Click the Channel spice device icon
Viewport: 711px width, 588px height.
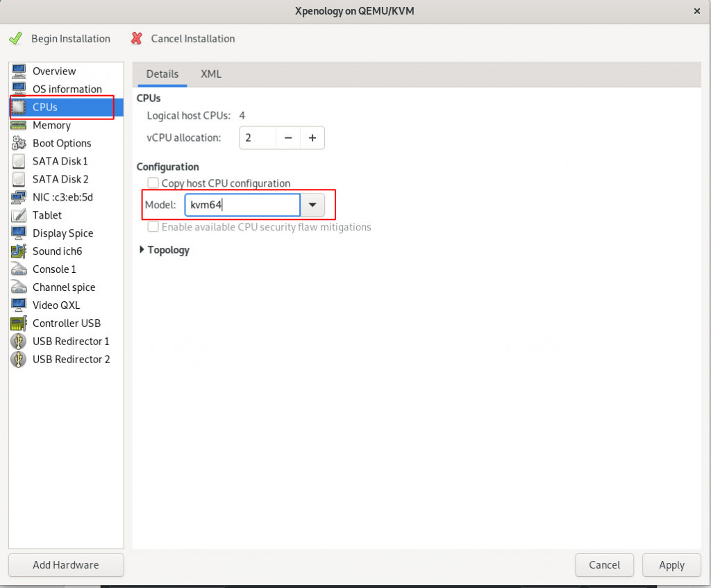(x=19, y=287)
